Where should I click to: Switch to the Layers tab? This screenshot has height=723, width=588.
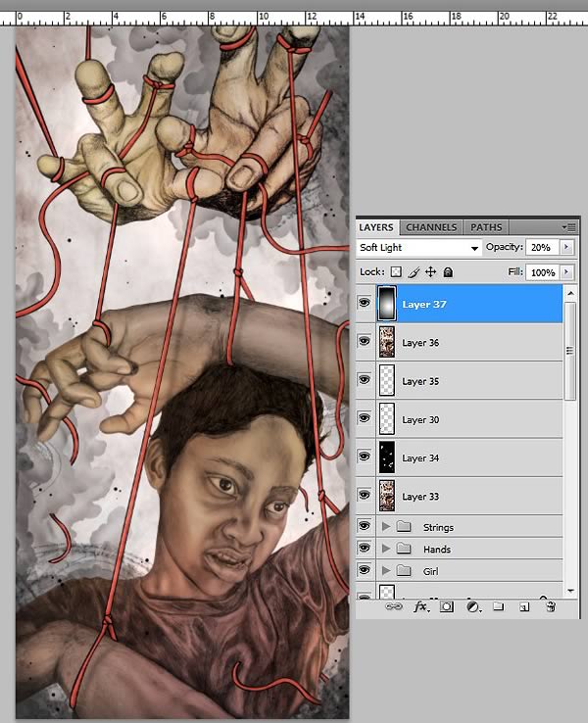coord(376,227)
